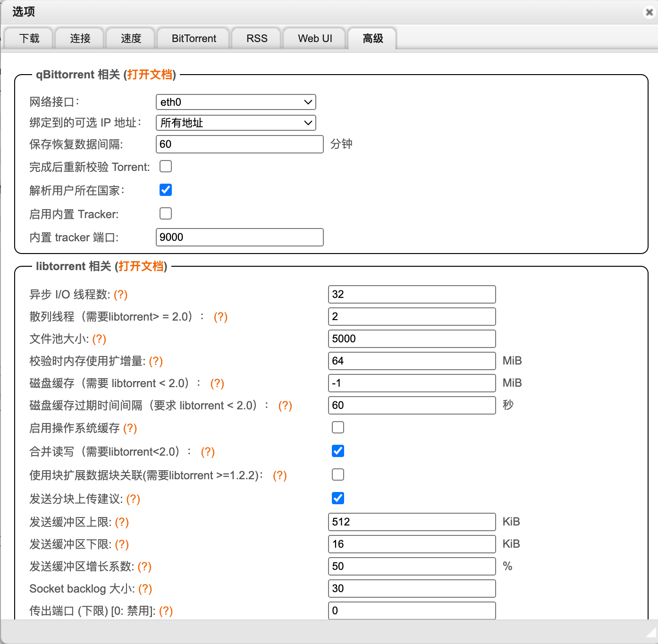658x644 pixels.
Task: Click help (?) icon beside 启用操作系统缓存
Action: click(130, 428)
